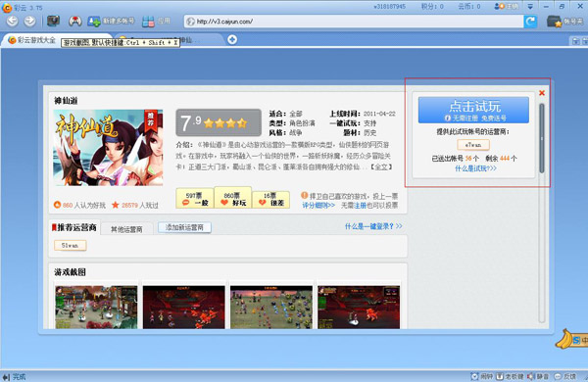Open the second game screenshot thumbnail
Screen dimensions: 588x382
tap(184, 307)
